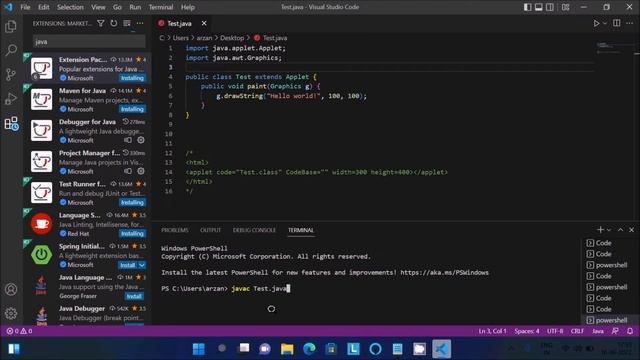This screenshot has width=640, height=360.
Task: Open the View menu
Action: [98, 7]
